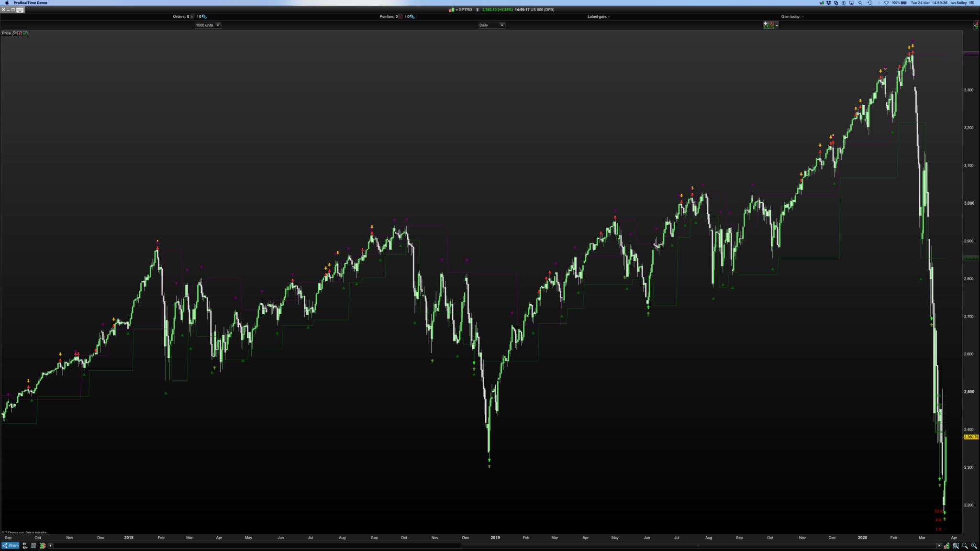This screenshot has height=551, width=980.
Task: Expand the indicator button dropdown arrow
Action: pos(777,25)
